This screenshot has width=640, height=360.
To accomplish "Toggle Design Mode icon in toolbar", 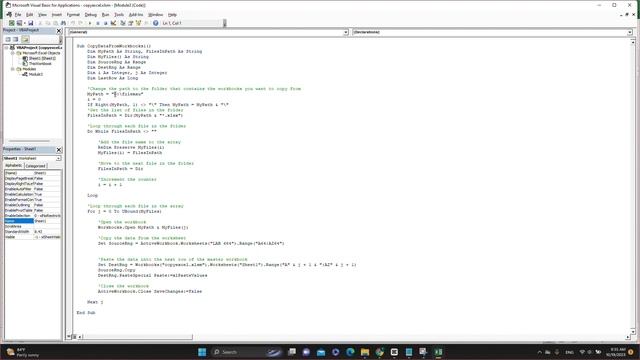I will pos(113,23).
